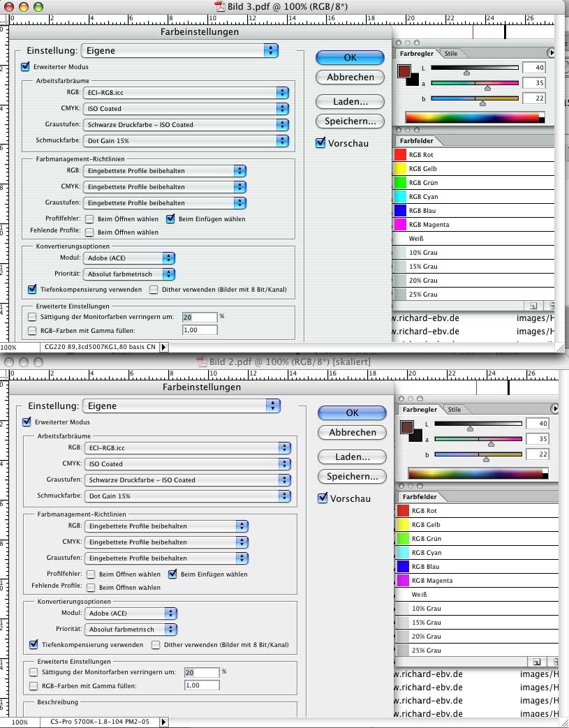Click PDF document icon in Bild 3.pdf title bar
The image size is (569, 728).
tap(219, 6)
